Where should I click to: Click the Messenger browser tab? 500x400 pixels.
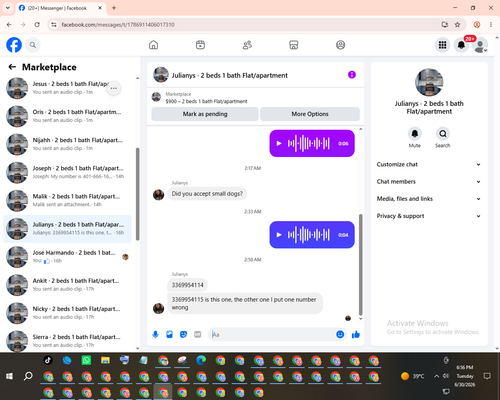[x=61, y=8]
